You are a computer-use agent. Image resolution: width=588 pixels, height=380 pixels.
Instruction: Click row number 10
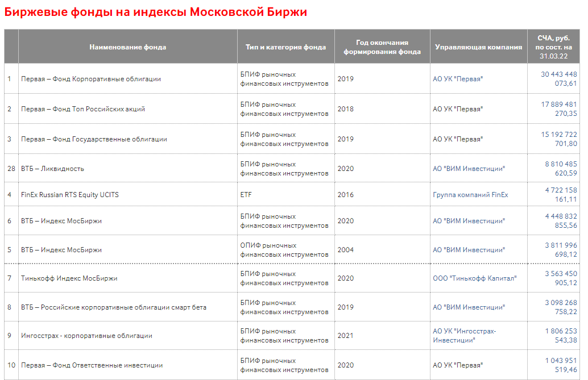(x=11, y=365)
